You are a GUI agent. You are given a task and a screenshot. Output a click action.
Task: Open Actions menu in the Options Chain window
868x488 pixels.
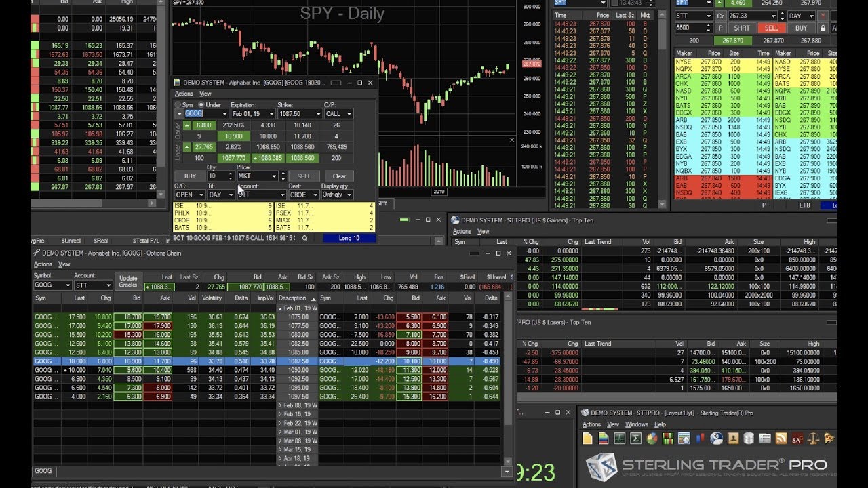pos(43,264)
